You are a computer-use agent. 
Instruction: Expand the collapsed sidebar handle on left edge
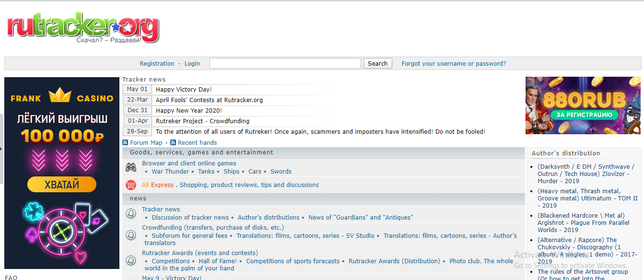(x=1, y=149)
